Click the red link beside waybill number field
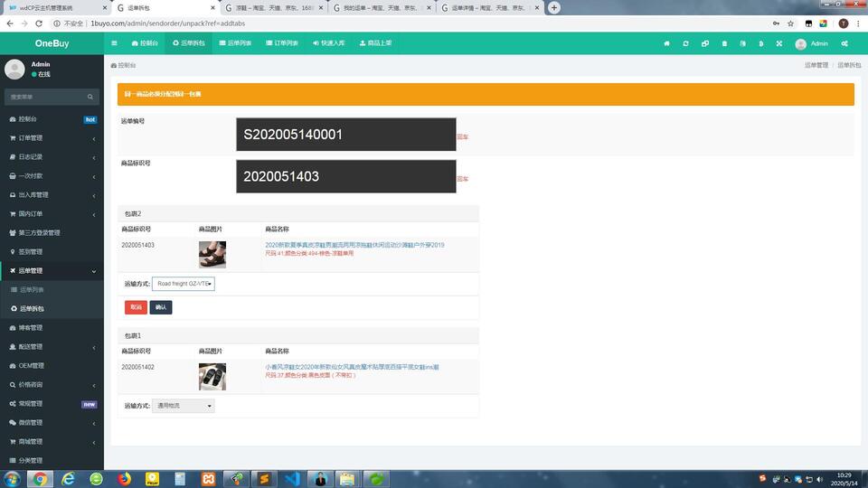 (x=462, y=136)
